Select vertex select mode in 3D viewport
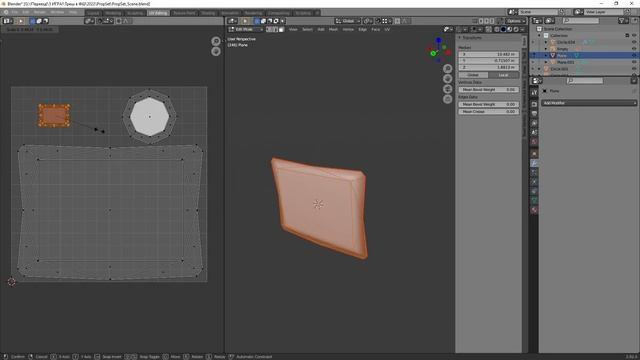 click(x=269, y=29)
